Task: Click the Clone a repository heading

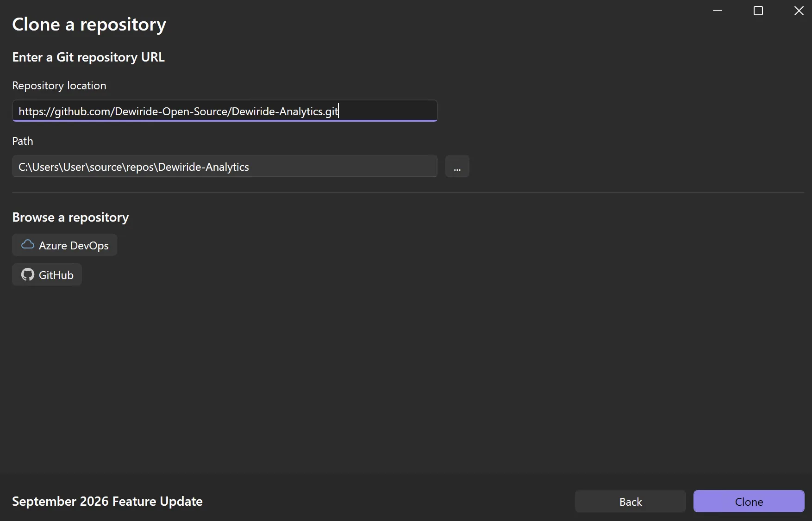Action: [x=89, y=25]
